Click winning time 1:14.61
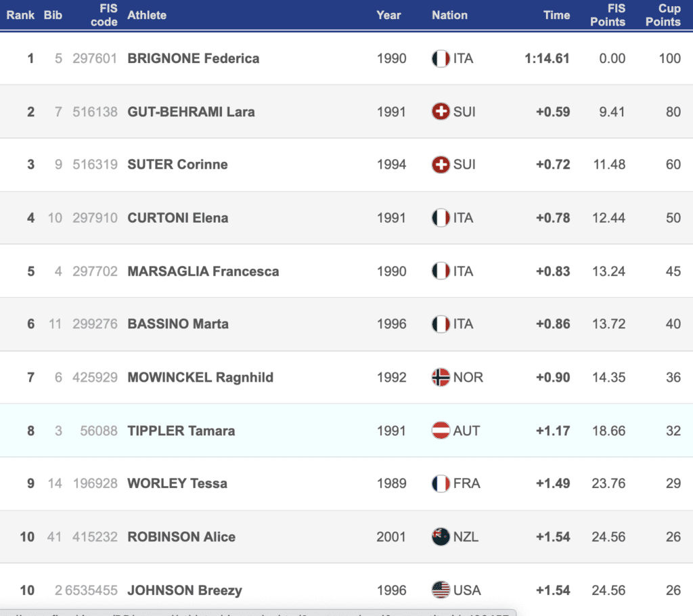The image size is (693, 616). pos(547,58)
